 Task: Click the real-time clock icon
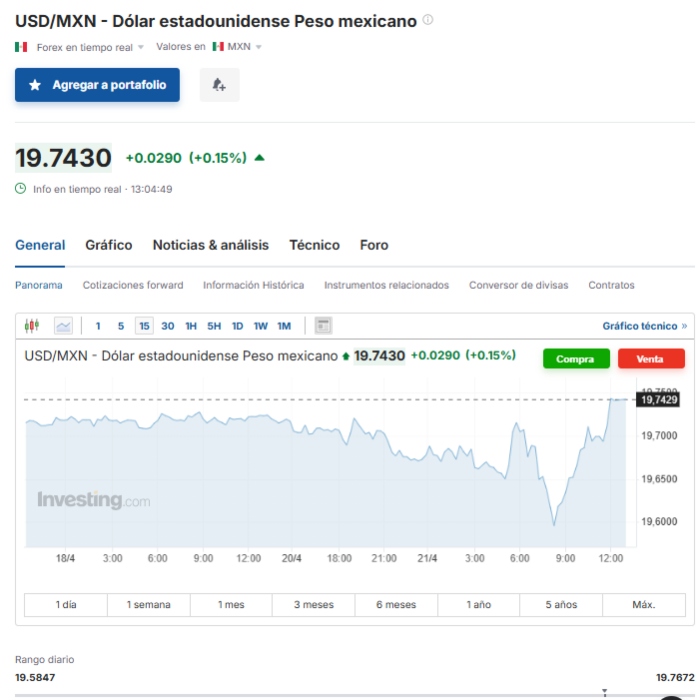(21, 189)
